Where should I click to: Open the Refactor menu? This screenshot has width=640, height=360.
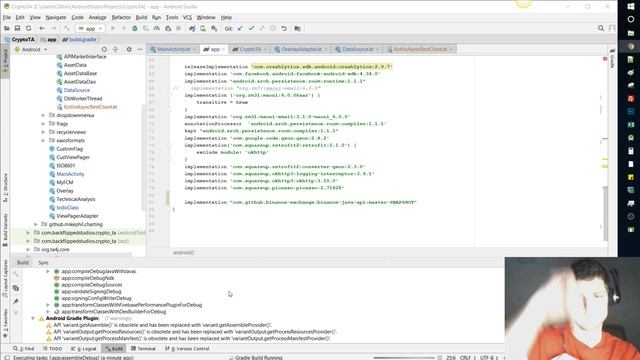(121, 18)
